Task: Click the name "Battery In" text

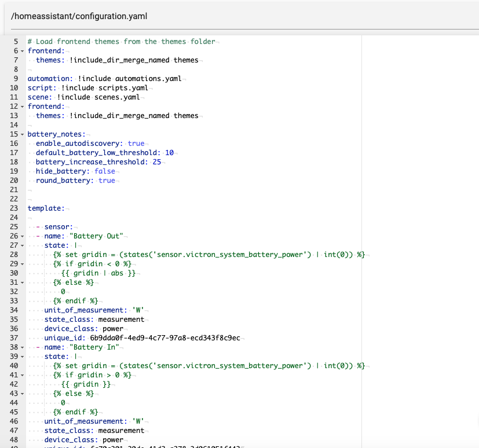Action: (94, 347)
